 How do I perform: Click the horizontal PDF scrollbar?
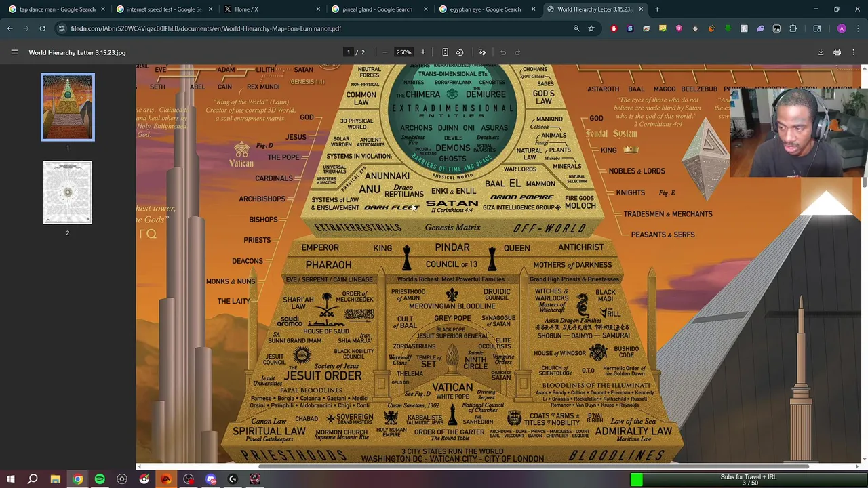534,466
